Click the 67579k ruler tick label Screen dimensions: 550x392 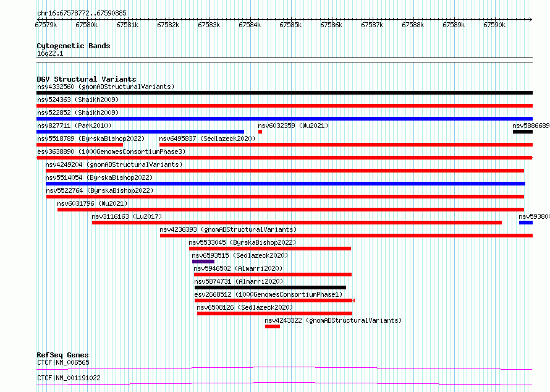(x=46, y=25)
